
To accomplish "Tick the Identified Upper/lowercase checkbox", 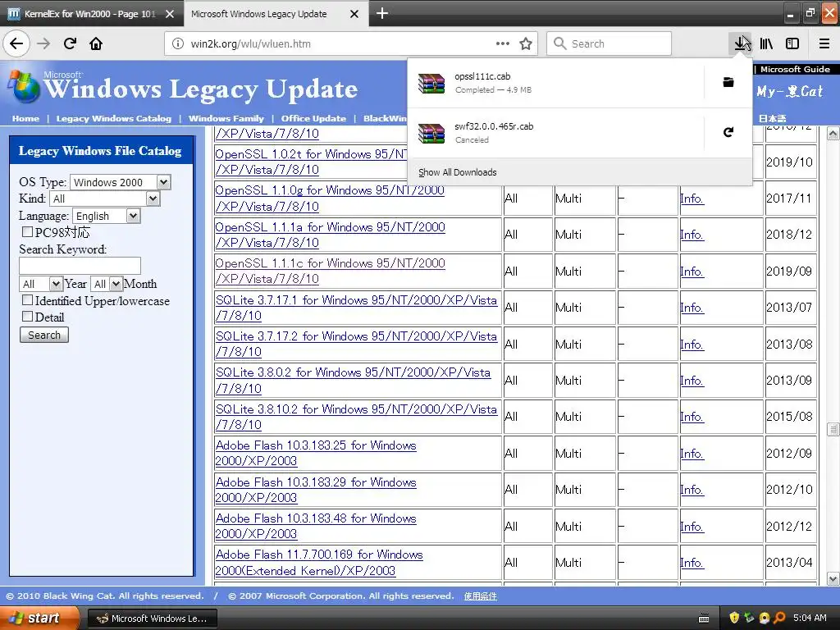I will point(27,300).
